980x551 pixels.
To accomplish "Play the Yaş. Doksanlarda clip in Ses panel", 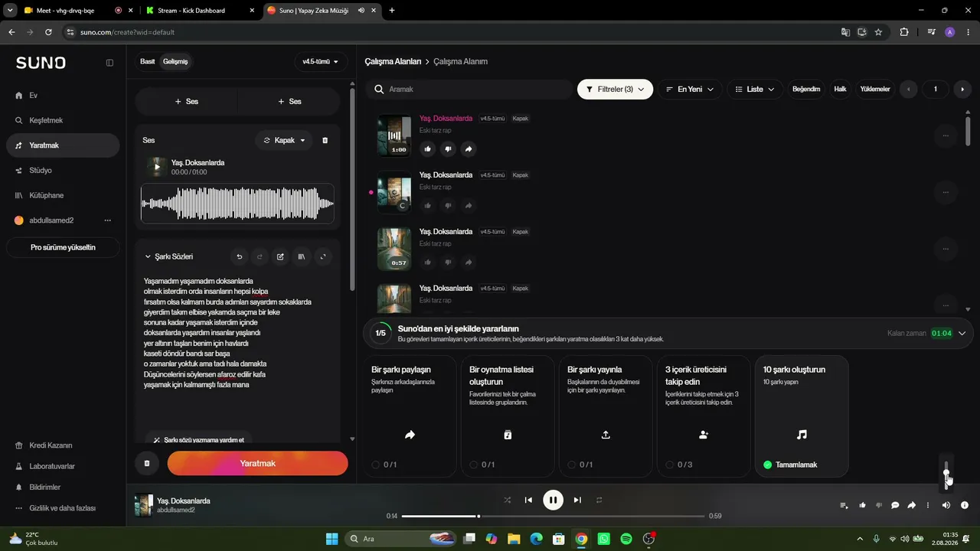I will 157,167.
